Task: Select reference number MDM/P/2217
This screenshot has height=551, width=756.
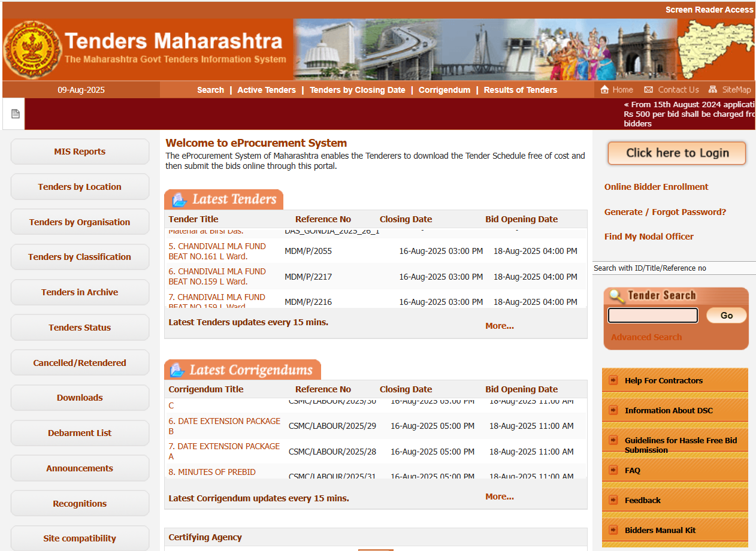Action: (x=308, y=277)
